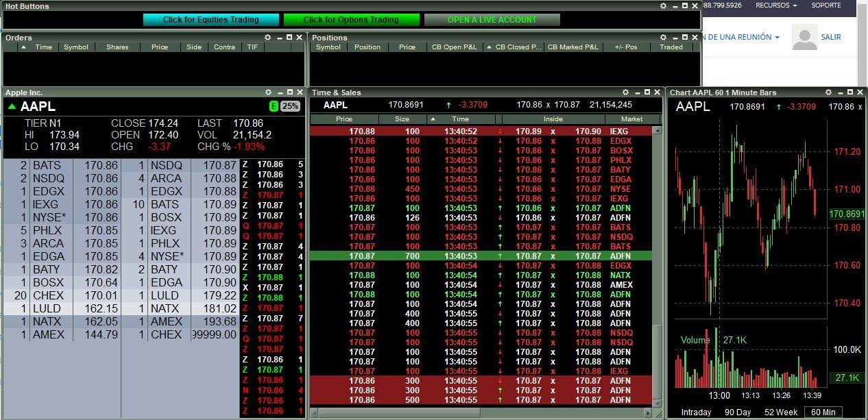Click the Time & Sales vertical scrollbar thumb
Image resolution: width=868 pixels, height=420 pixels.
click(657, 361)
